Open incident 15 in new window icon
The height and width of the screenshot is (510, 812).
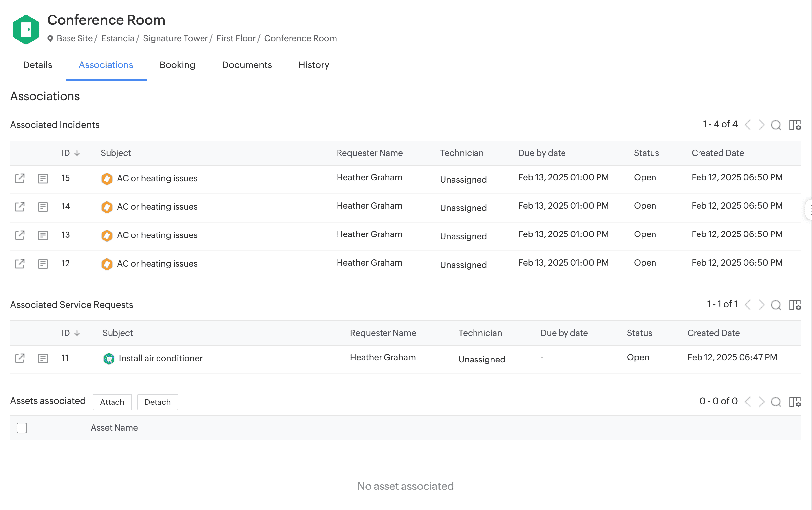[x=20, y=178]
